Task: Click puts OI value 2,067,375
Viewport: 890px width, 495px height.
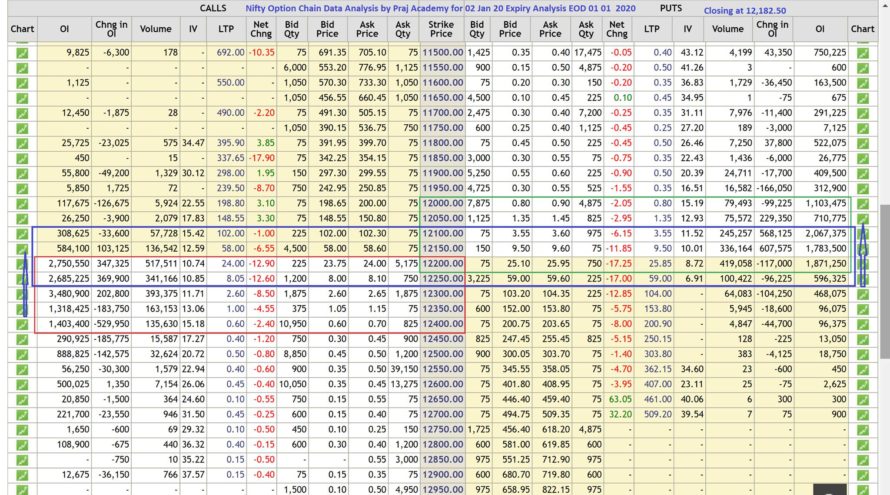Action: pos(826,233)
